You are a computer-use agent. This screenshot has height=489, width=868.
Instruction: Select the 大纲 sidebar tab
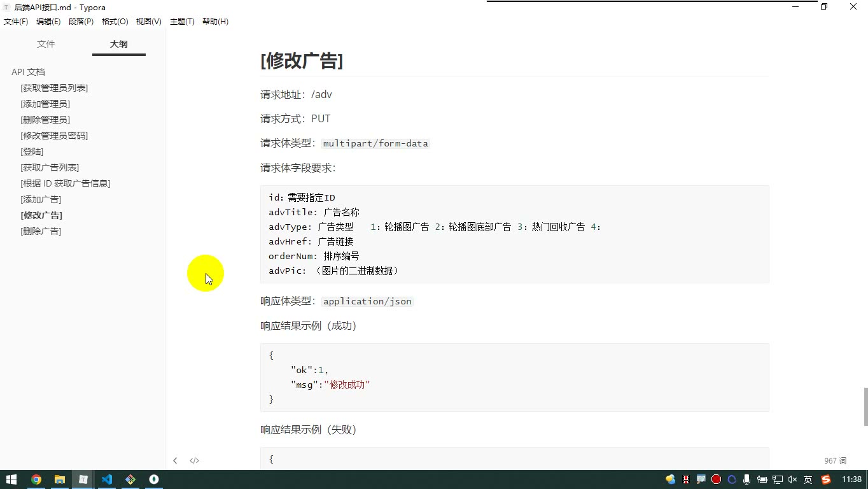tap(119, 44)
